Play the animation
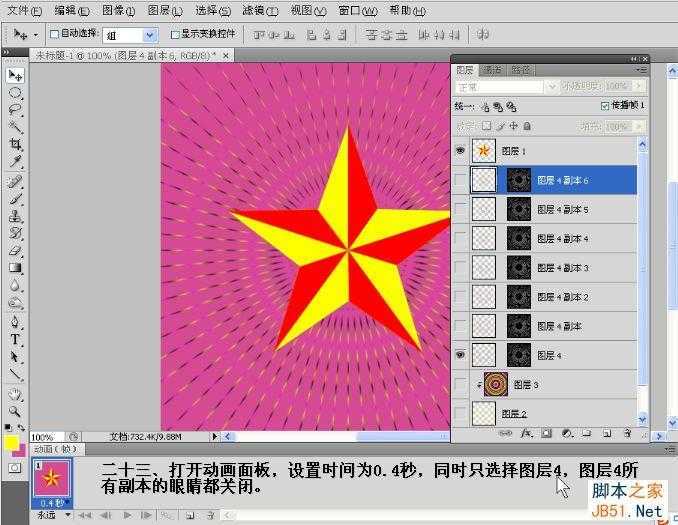This screenshot has width=678, height=525. pos(127,515)
